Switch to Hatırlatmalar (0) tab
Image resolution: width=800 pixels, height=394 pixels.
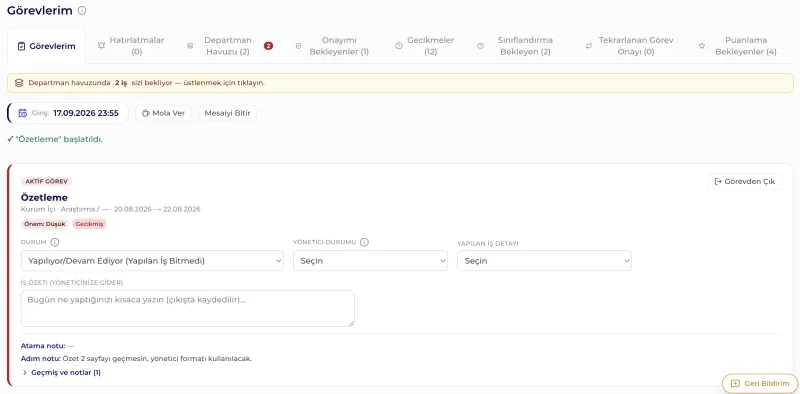coord(131,46)
